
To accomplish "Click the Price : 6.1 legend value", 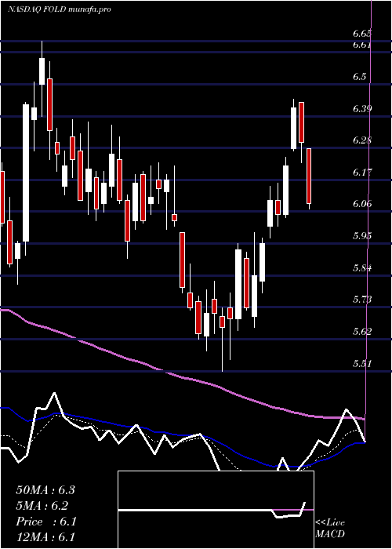I will (46, 522).
